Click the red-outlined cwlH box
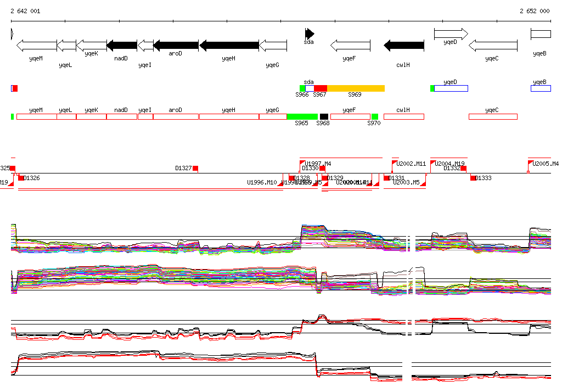This screenshot has height=392, width=562. coord(404,116)
